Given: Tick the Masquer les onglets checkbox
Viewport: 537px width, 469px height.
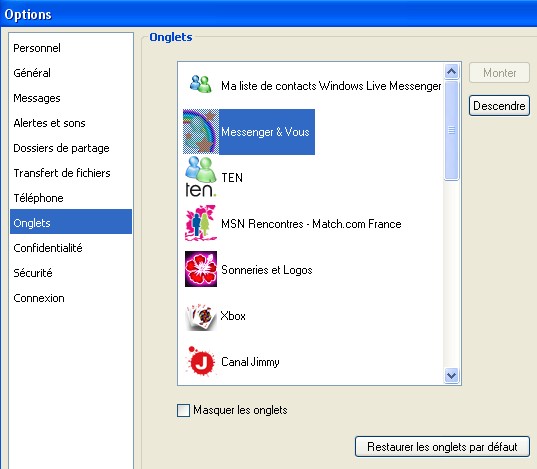Looking at the screenshot, I should click(183, 410).
